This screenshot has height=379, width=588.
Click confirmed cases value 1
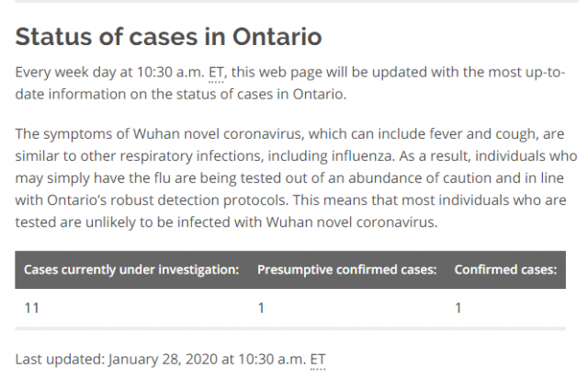pos(458,308)
